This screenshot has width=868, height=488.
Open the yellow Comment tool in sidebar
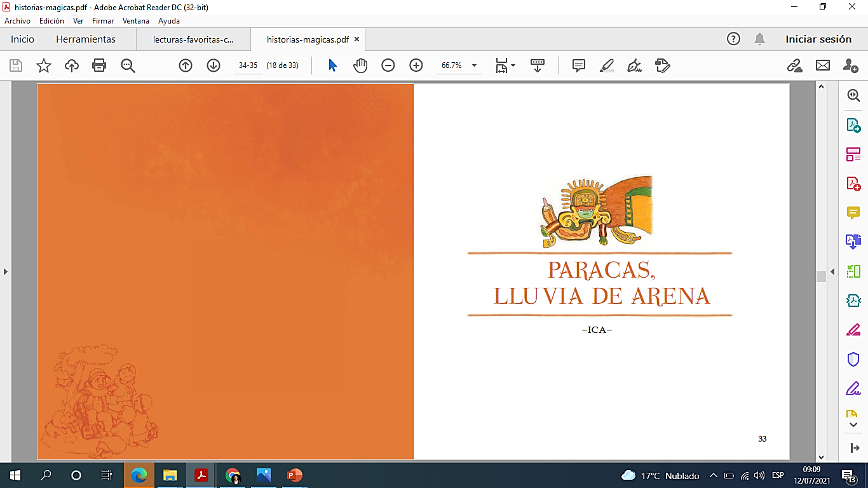[x=853, y=213]
